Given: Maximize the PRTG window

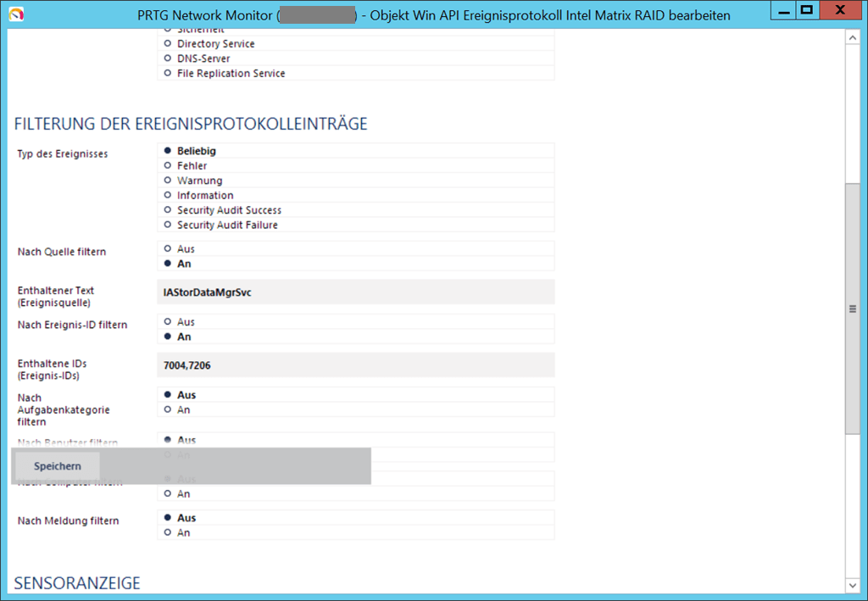Looking at the screenshot, I should tap(807, 10).
